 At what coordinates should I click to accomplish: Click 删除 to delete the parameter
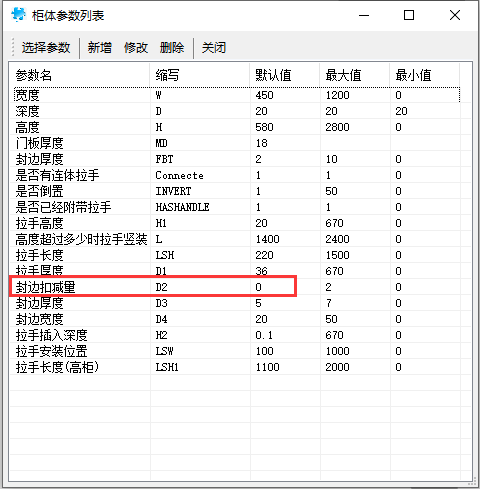point(172,48)
